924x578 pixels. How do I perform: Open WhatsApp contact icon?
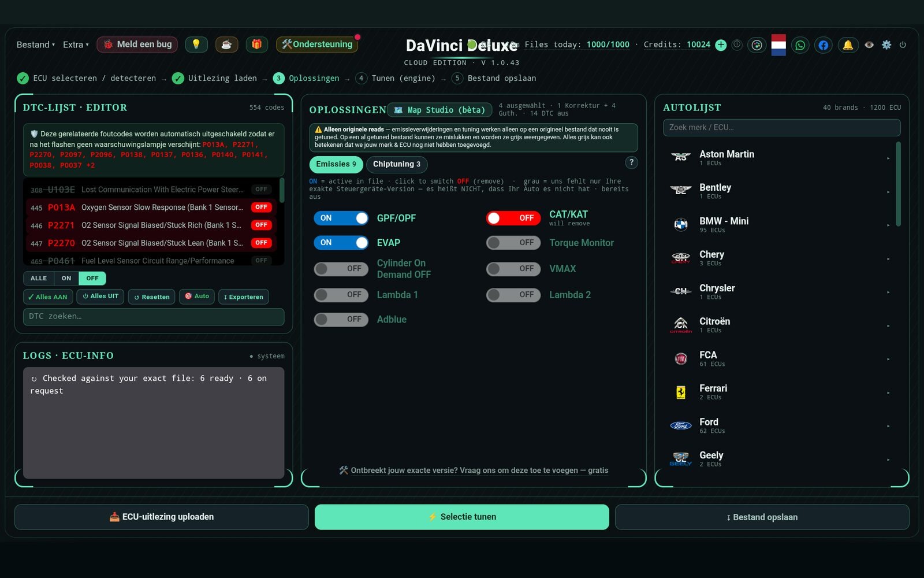point(800,45)
